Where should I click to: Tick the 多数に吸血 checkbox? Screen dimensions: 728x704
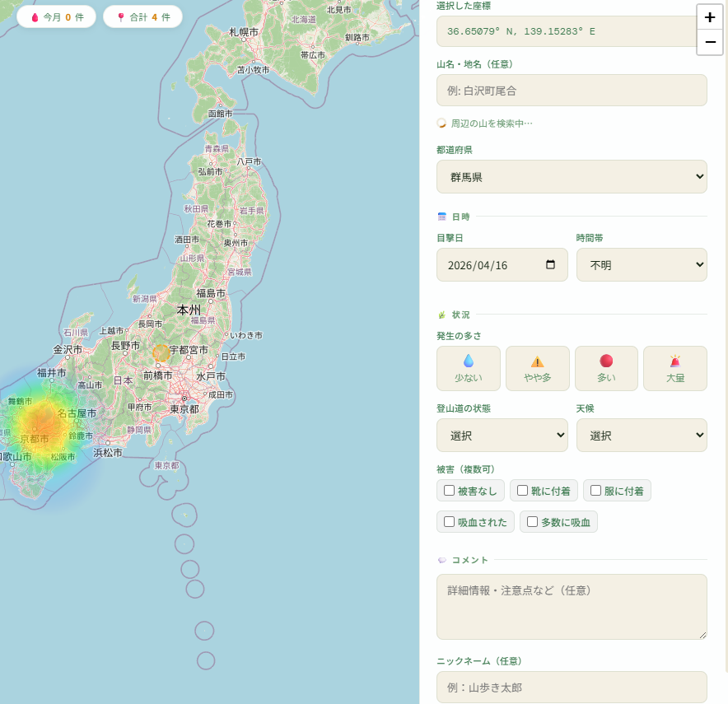[x=533, y=522]
